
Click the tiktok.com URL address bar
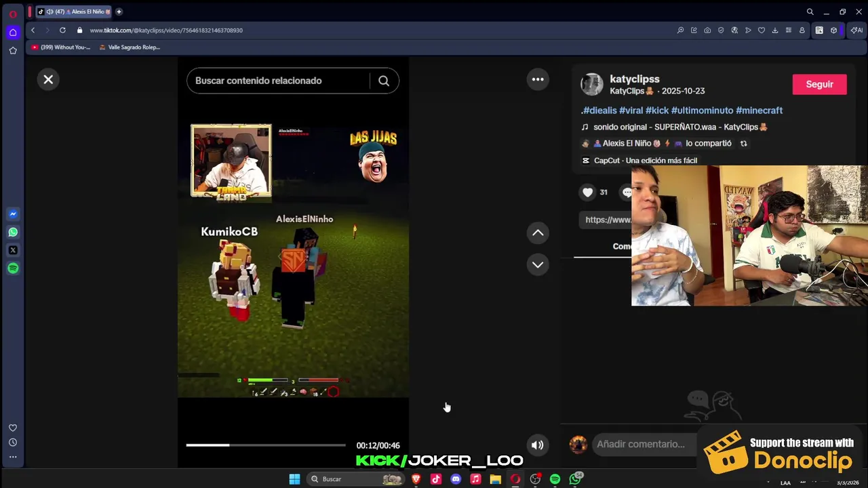[166, 30]
